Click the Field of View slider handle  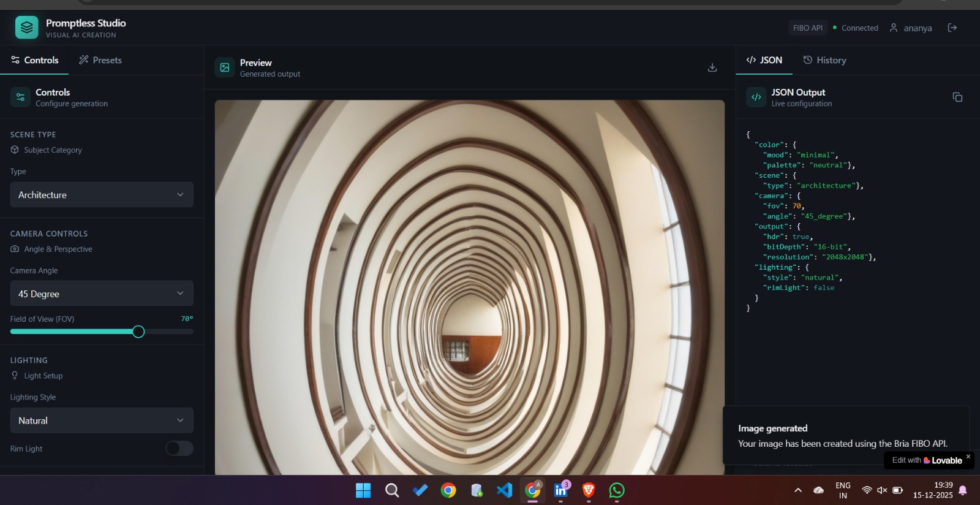coord(138,332)
